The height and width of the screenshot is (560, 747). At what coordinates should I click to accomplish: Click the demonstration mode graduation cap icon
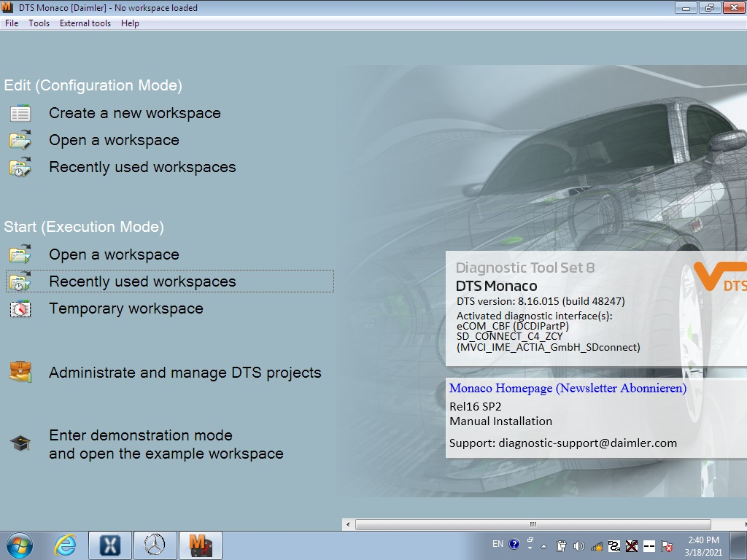(20, 443)
